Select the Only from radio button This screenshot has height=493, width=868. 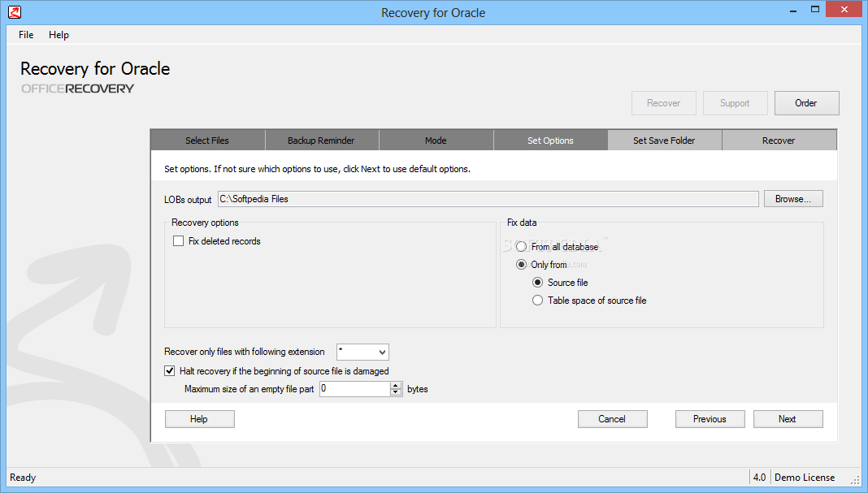(x=522, y=265)
